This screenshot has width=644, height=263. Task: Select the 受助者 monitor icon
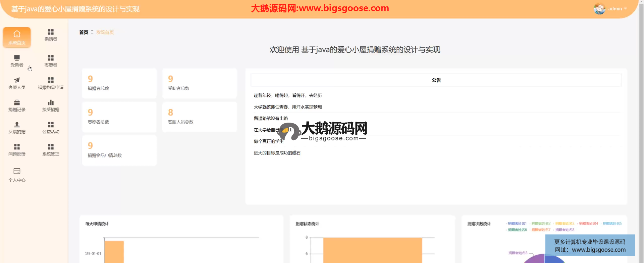point(17,58)
